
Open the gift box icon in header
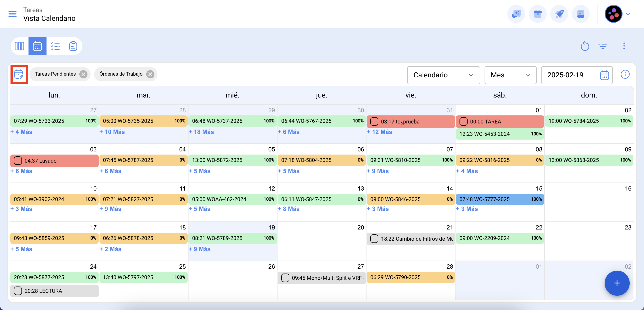tap(538, 14)
